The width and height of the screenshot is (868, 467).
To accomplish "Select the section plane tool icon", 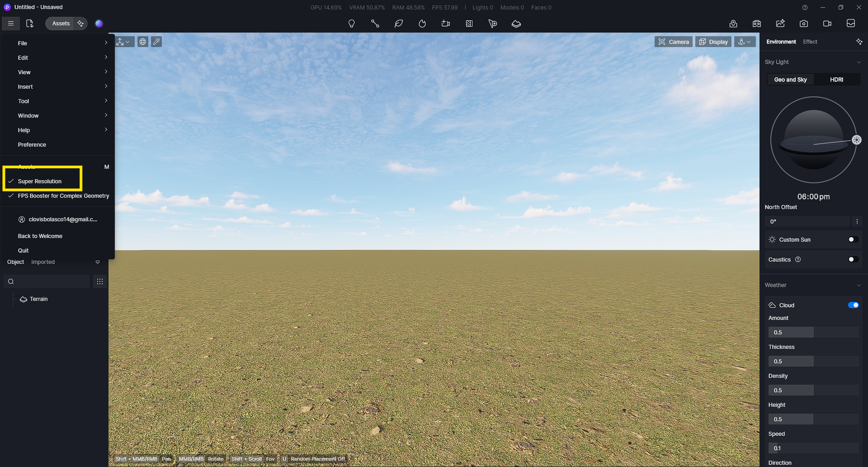I will pos(469,24).
